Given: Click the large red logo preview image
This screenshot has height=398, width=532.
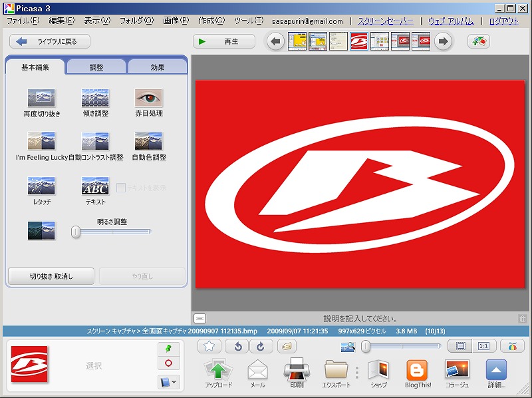Looking at the screenshot, I should (360, 184).
